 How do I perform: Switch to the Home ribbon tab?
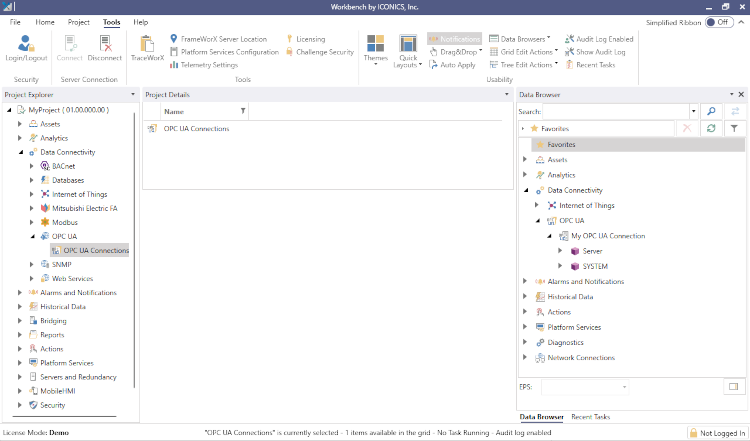pos(45,22)
